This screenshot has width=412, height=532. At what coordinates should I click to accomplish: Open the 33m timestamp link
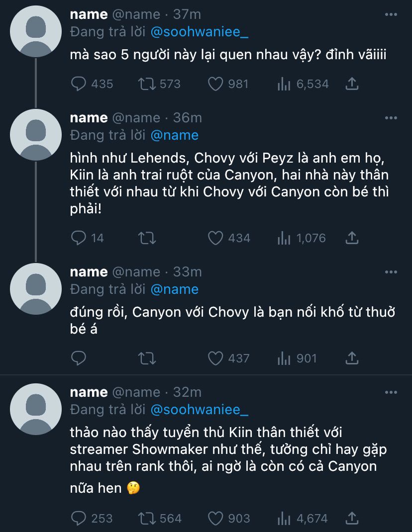click(187, 272)
